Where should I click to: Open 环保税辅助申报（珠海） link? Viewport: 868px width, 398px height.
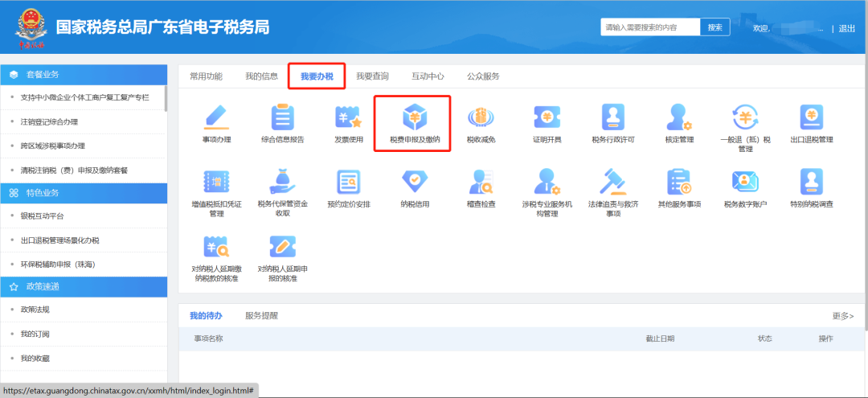(58, 265)
